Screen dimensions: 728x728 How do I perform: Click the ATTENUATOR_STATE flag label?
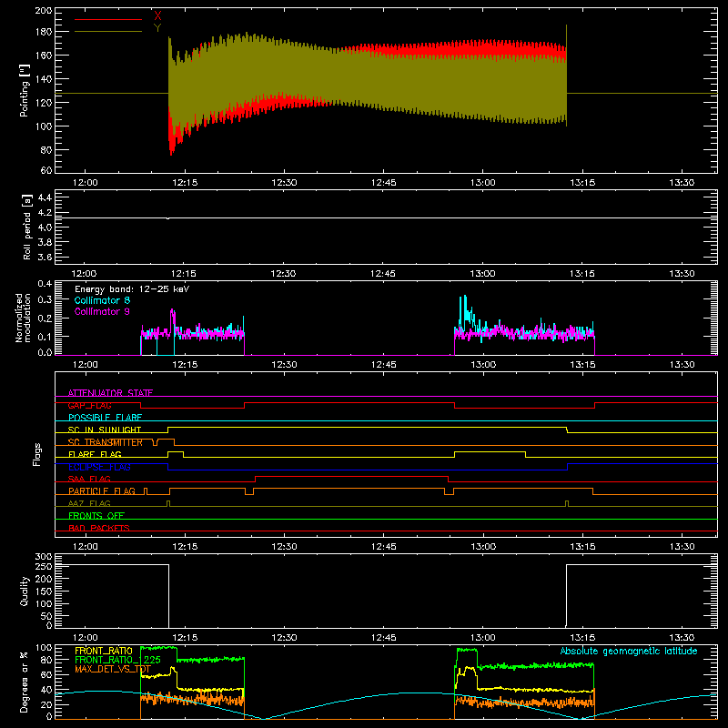[110, 393]
